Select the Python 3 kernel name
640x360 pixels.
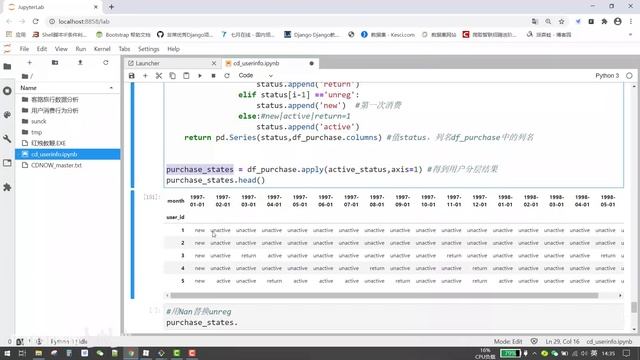pyautogui.click(x=607, y=76)
